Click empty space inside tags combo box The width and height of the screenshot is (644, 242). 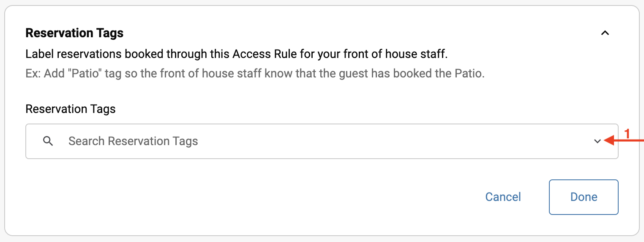click(x=380, y=141)
